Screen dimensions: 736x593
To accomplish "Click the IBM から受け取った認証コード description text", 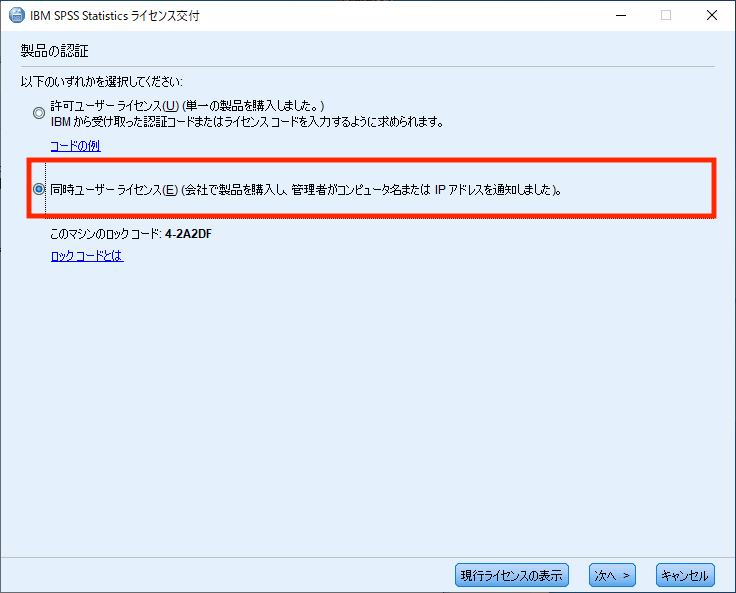I will pyautogui.click(x=247, y=122).
